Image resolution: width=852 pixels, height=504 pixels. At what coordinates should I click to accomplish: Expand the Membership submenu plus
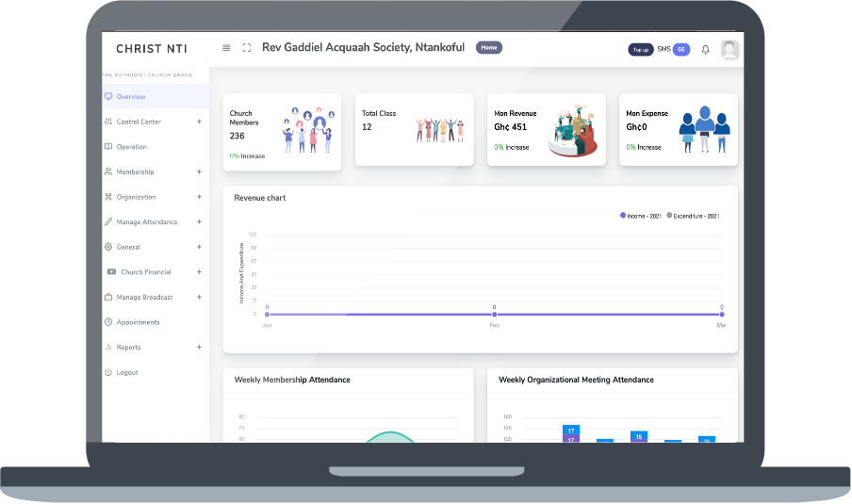[x=199, y=171]
